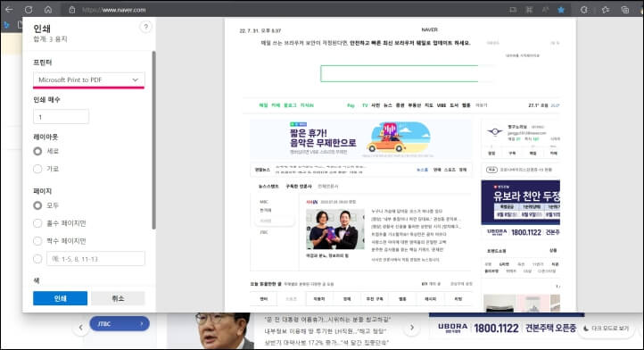
Task: Click the page range field 예: 1-5, 8, 11-13
Action: (x=95, y=259)
